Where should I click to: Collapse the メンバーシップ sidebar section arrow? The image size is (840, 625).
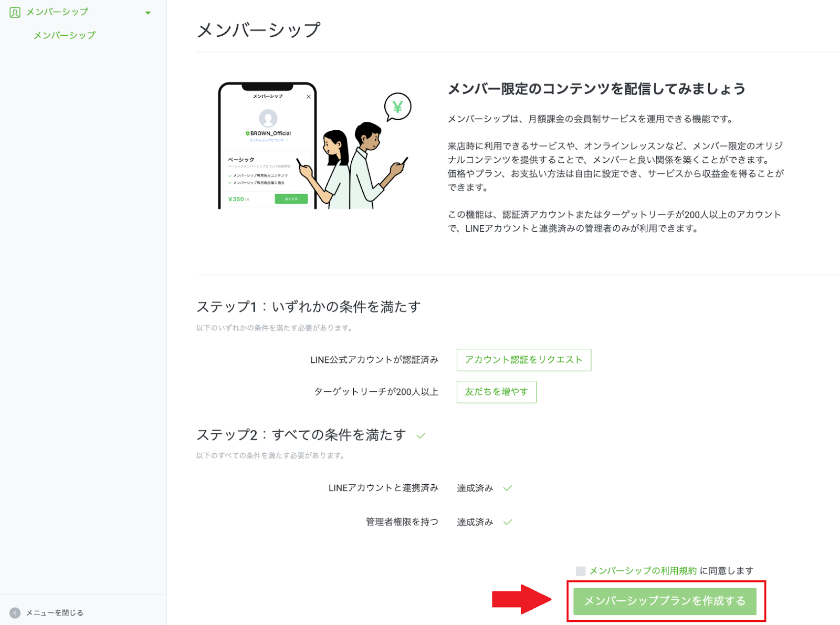(148, 13)
